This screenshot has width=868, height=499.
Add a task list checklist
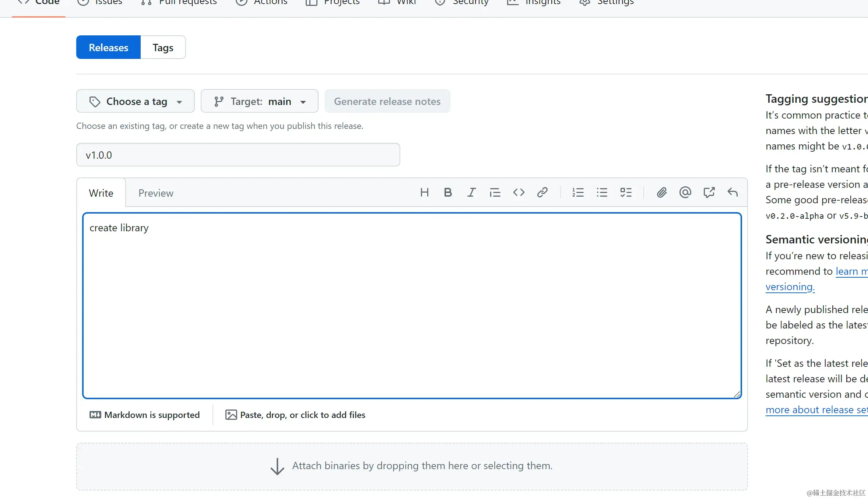click(626, 192)
